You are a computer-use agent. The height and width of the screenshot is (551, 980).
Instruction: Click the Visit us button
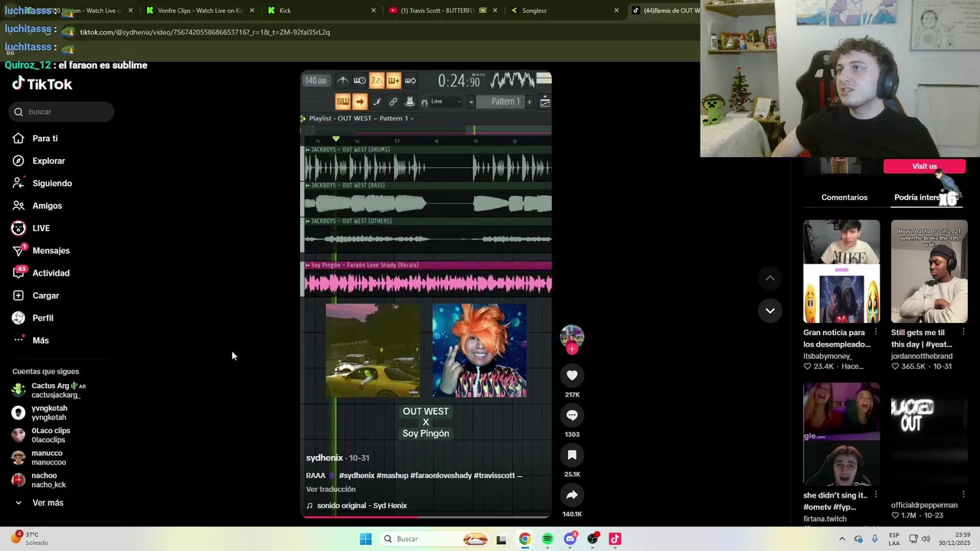tap(924, 166)
